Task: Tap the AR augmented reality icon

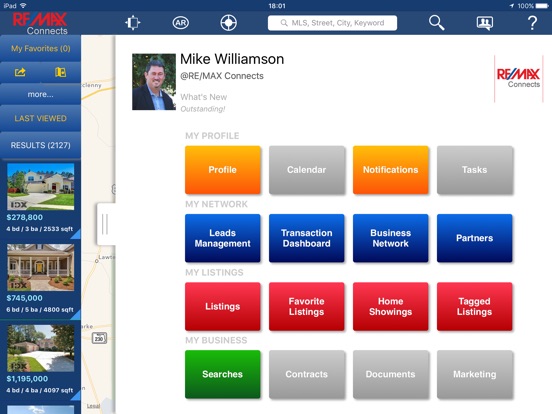Action: tap(181, 23)
